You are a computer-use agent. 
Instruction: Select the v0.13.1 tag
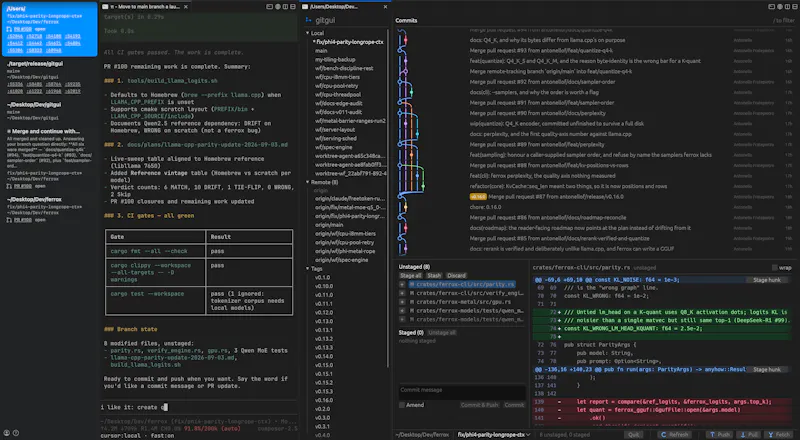pyautogui.click(x=323, y=330)
